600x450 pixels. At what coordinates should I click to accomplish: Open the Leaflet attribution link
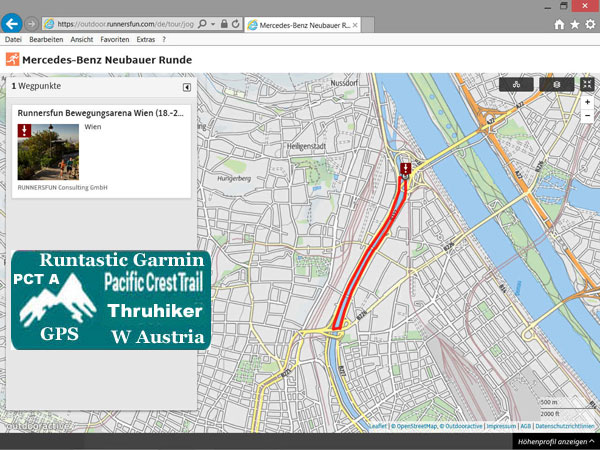(378, 426)
